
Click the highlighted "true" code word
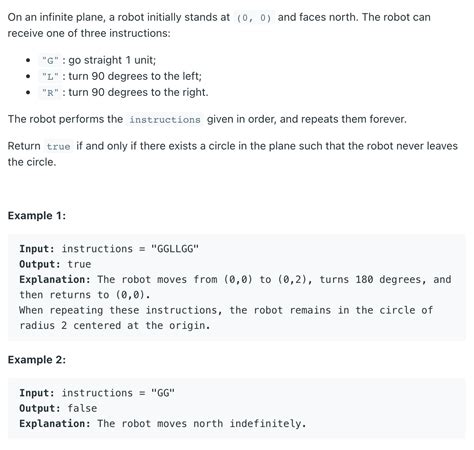pyautogui.click(x=58, y=146)
